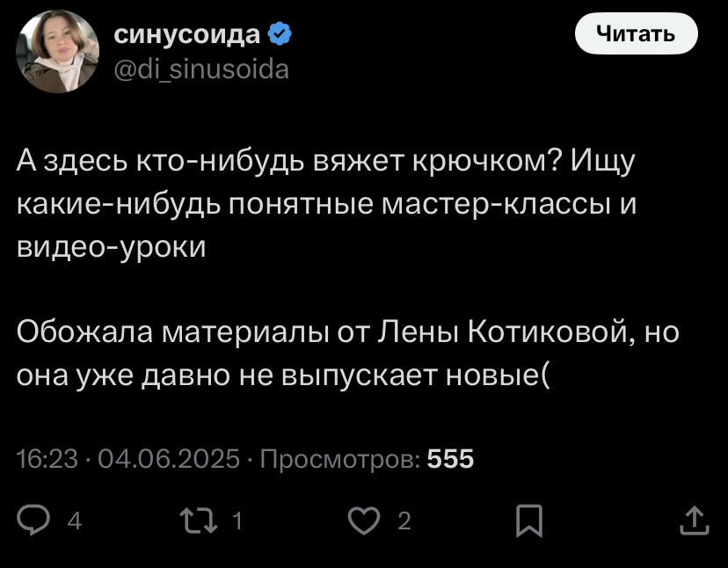Like the tweet with the heart icon
The image size is (728, 568).
coord(364,521)
